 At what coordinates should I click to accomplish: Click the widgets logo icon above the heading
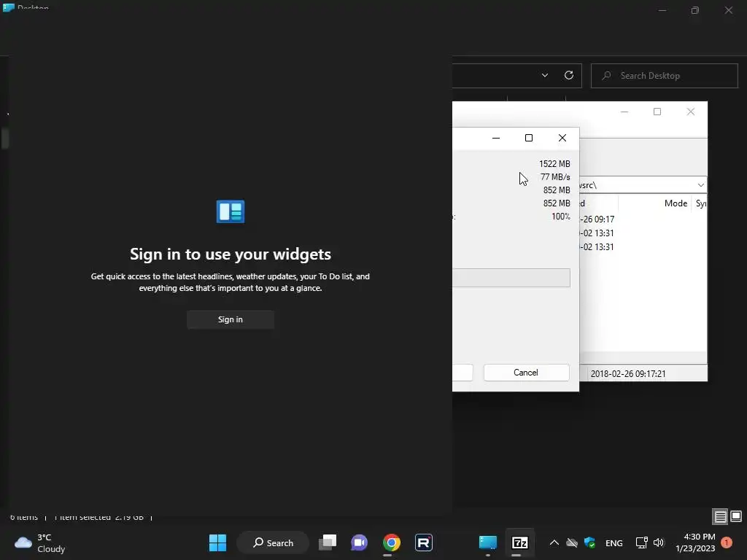tap(231, 211)
